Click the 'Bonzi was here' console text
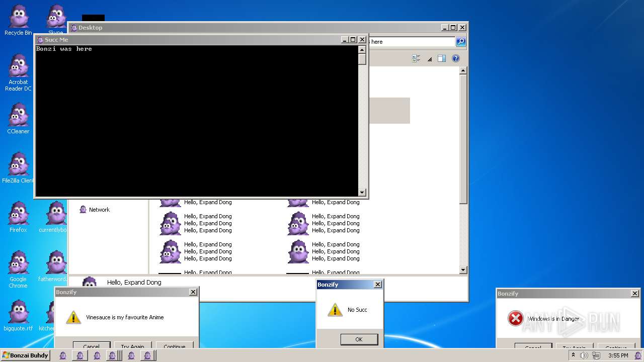Screen dimensions: 644x362 click(x=64, y=49)
